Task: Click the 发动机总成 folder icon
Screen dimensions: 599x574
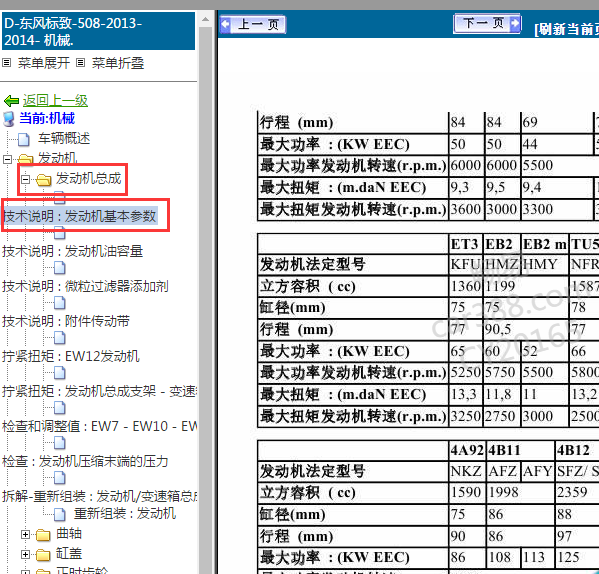Action: (44, 179)
